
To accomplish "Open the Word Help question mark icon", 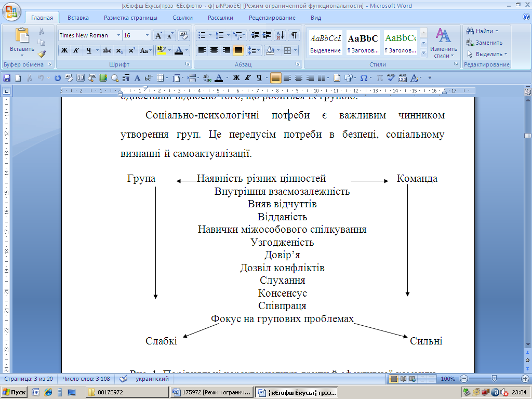I will [526, 17].
